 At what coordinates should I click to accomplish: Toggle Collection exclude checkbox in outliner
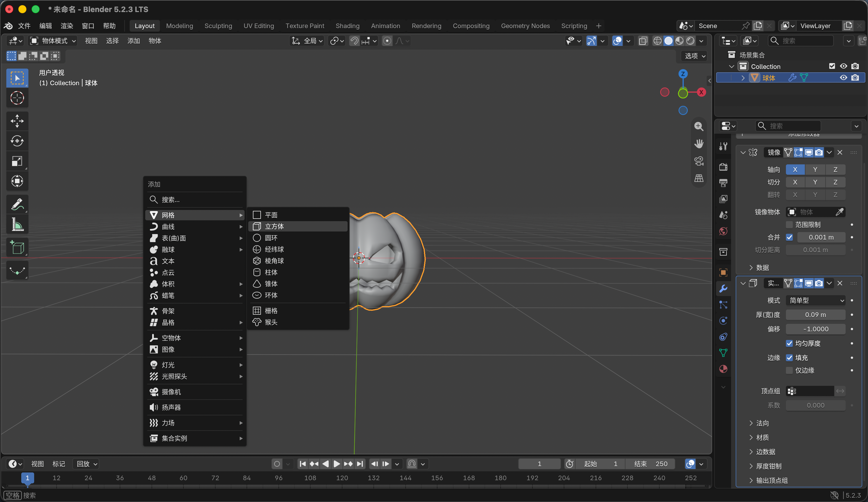pyautogui.click(x=832, y=66)
